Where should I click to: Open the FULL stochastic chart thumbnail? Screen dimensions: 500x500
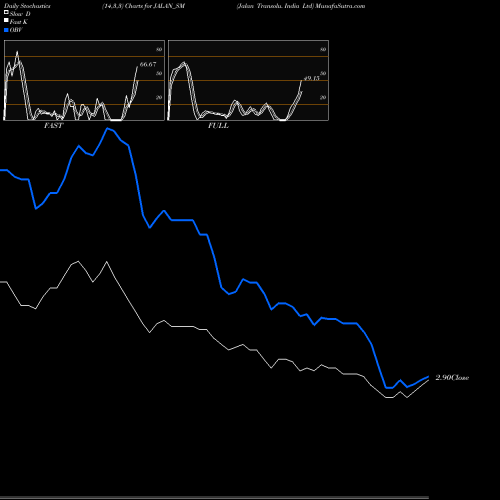248,80
